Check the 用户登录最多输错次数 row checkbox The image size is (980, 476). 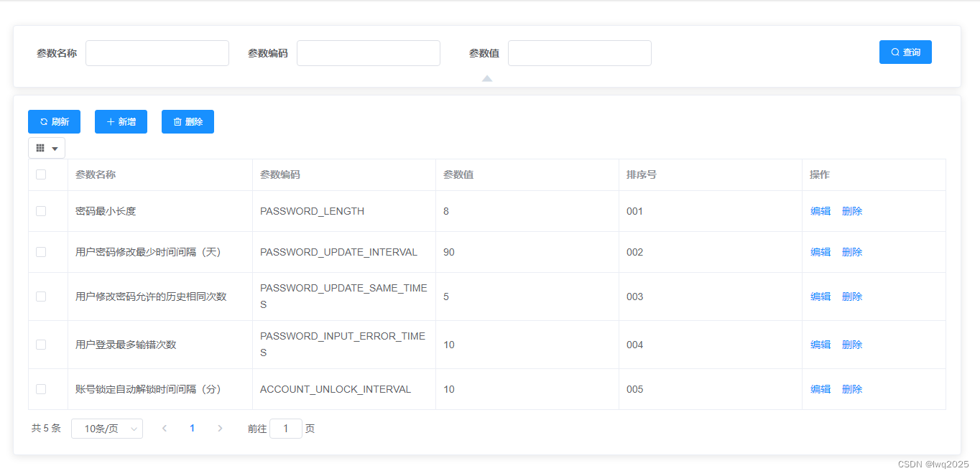coord(41,345)
